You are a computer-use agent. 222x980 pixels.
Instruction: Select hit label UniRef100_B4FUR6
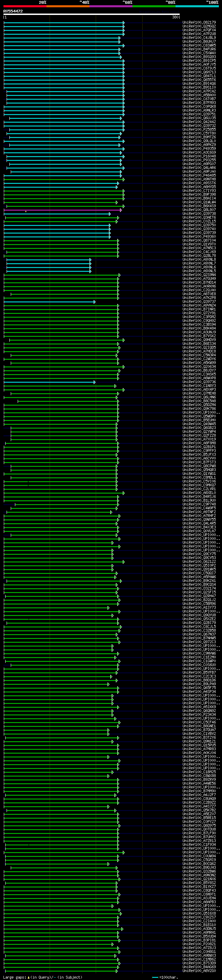click(199, 49)
